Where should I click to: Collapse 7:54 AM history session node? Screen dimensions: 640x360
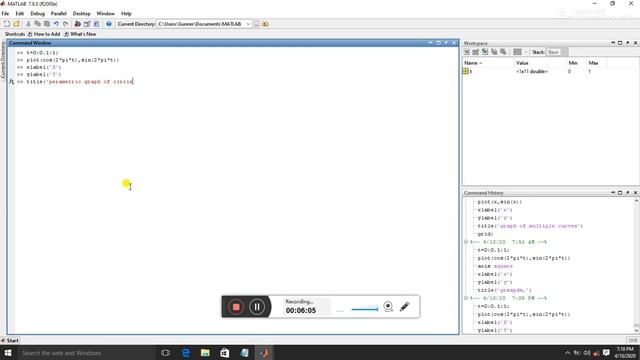coord(466,242)
